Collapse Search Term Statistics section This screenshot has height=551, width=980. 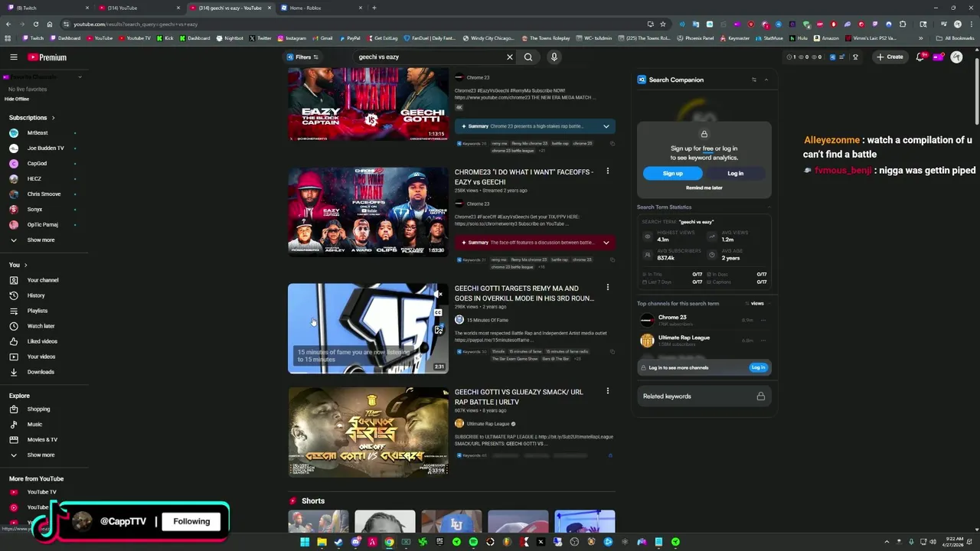(x=769, y=207)
